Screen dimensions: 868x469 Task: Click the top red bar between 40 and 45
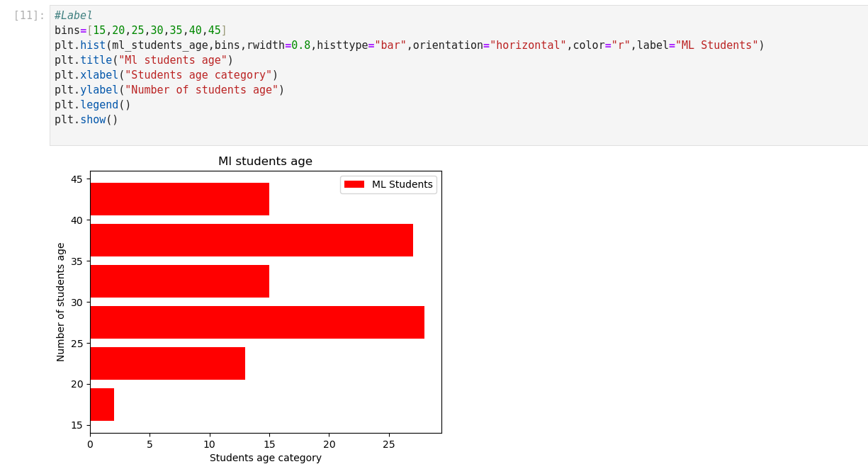(x=179, y=199)
